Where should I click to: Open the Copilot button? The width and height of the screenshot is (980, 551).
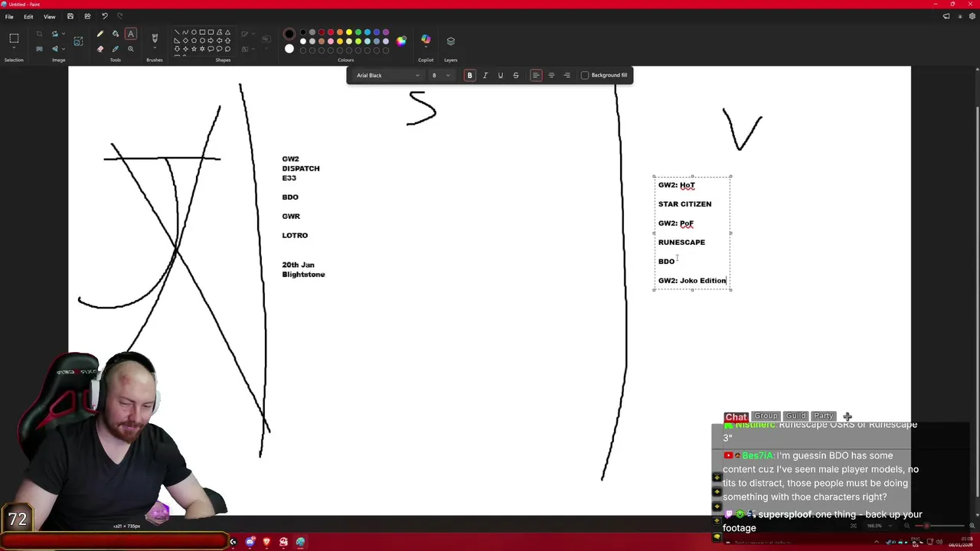pos(426,40)
